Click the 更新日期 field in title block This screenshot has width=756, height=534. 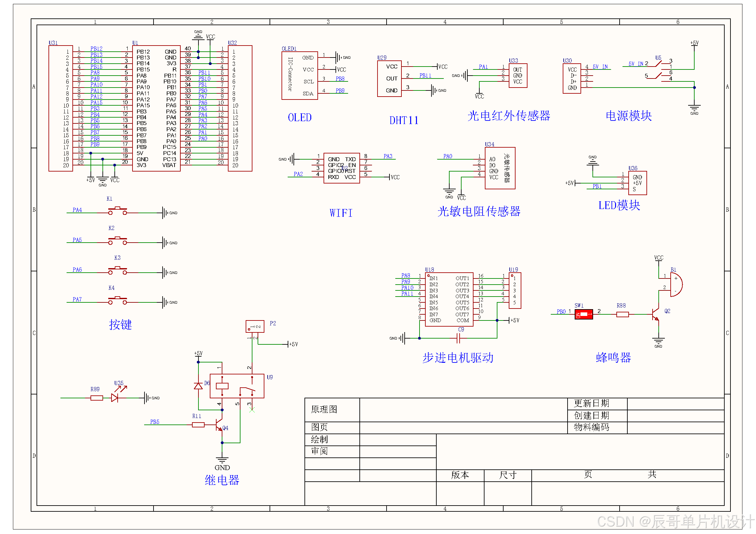(591, 403)
